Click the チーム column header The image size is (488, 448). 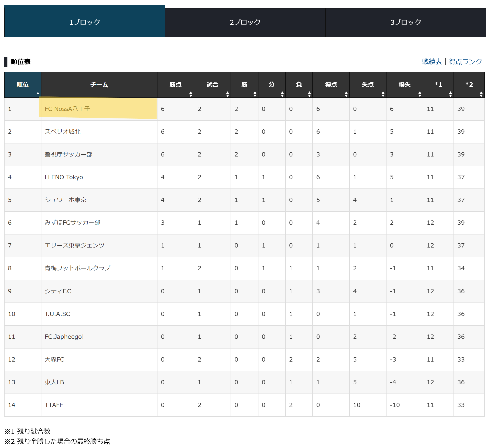(99, 85)
